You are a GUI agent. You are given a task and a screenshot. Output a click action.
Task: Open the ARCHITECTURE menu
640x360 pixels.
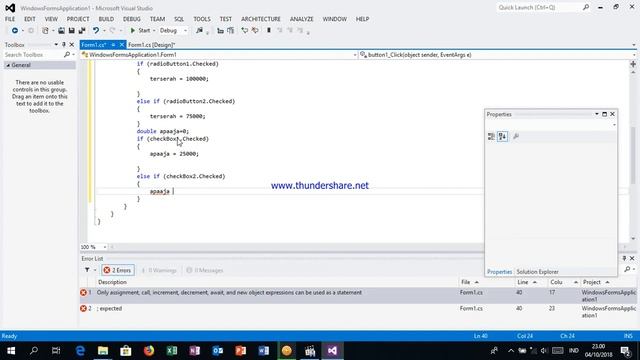pyautogui.click(x=261, y=19)
